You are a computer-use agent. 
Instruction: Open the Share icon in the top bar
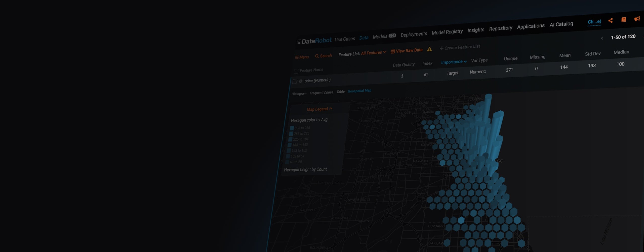click(x=611, y=21)
